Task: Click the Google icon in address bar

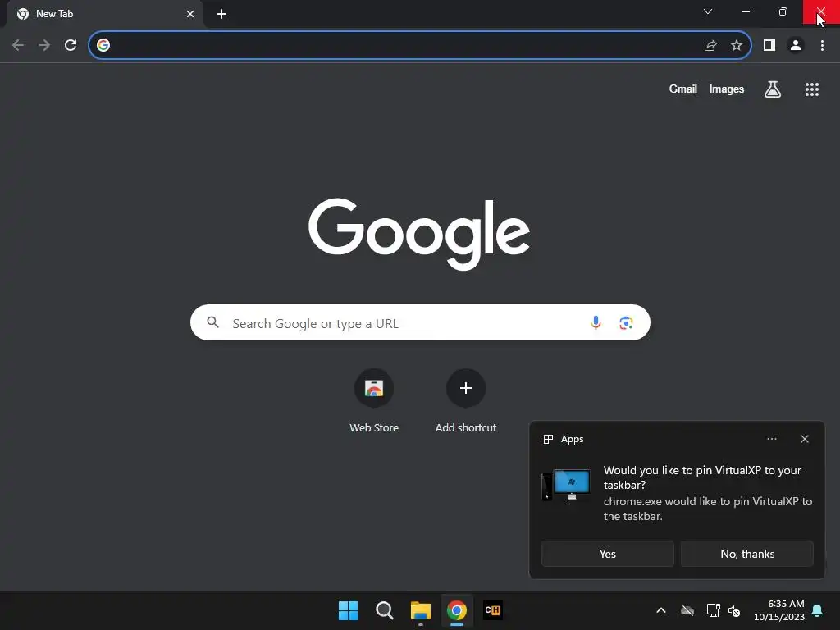Action: tap(103, 46)
